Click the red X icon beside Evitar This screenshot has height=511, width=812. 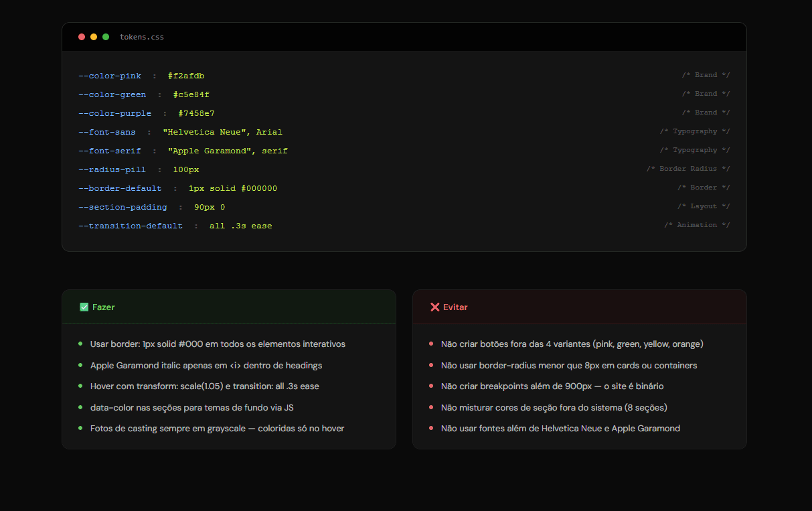coord(434,307)
